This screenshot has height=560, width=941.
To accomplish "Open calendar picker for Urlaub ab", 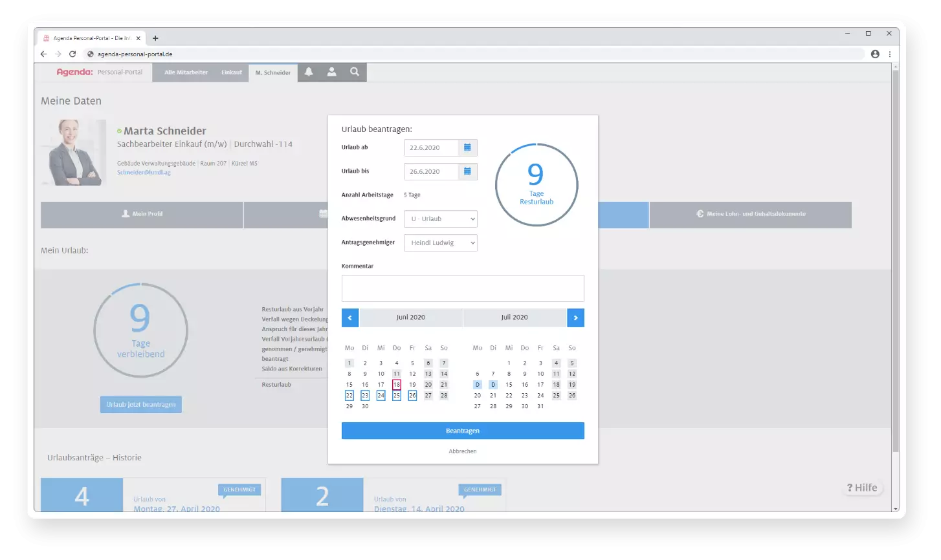I will click(467, 148).
